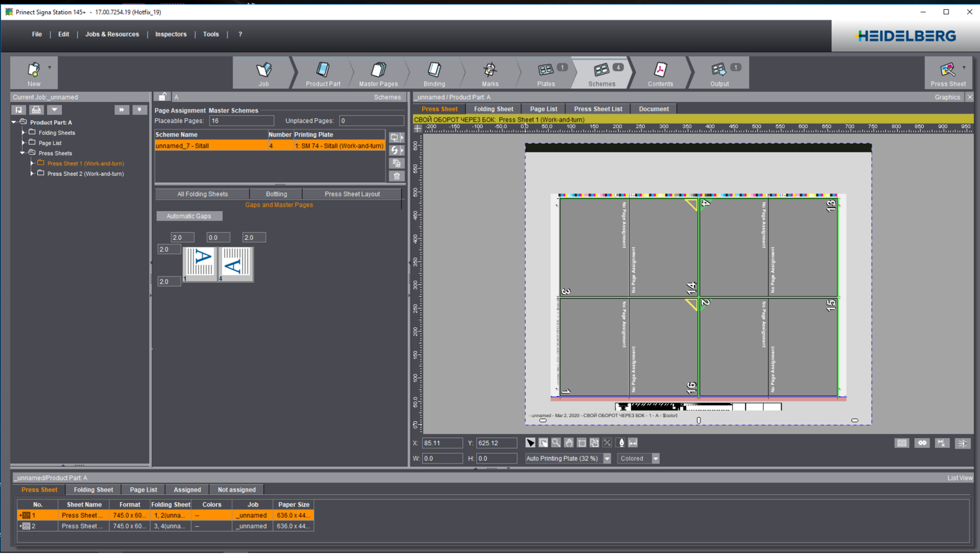
Task: Select the hand pan tool
Action: pos(569,443)
